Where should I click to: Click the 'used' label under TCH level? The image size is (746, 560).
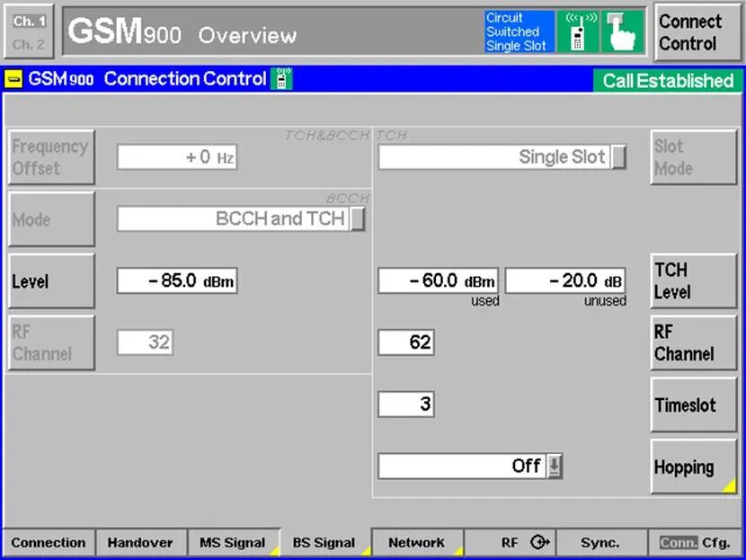[x=485, y=301]
